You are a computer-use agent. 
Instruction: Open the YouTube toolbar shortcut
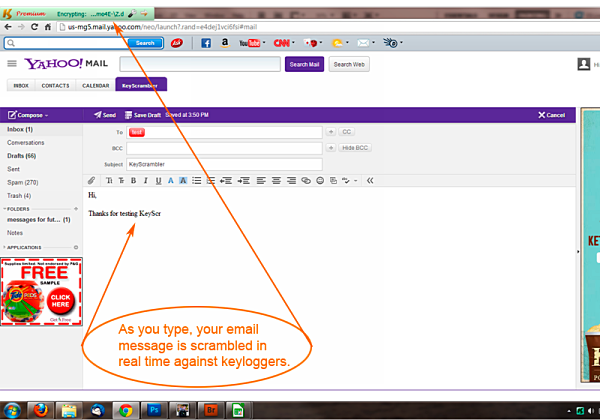[249, 43]
